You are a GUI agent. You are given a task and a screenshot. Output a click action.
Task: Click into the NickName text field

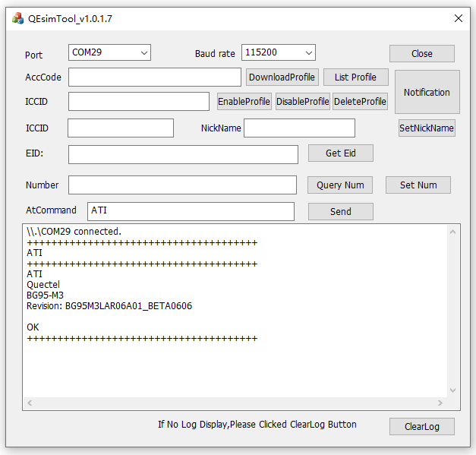click(x=299, y=128)
